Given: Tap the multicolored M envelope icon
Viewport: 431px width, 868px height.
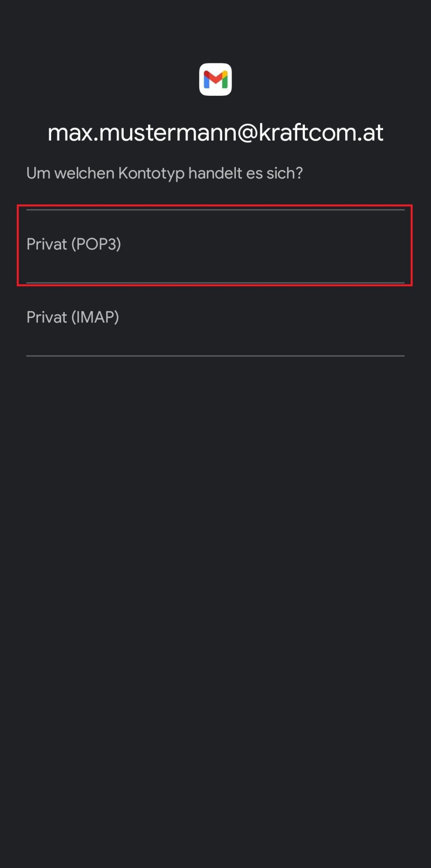Looking at the screenshot, I should click(215, 80).
